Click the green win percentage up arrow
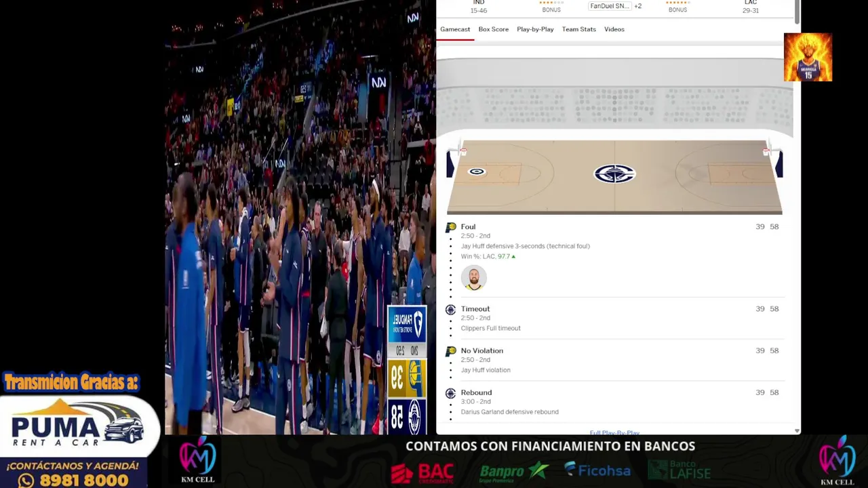This screenshot has height=488, width=868. [x=513, y=257]
